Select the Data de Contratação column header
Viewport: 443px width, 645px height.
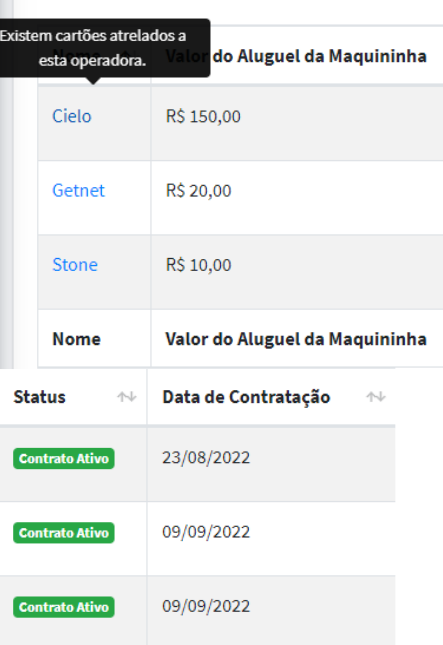click(x=246, y=397)
